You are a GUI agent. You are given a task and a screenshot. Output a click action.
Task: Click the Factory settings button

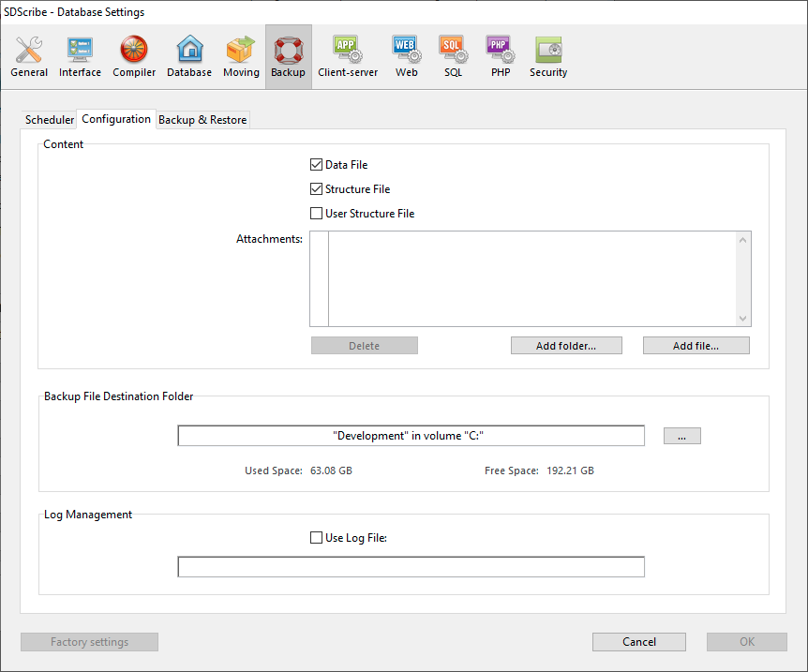coord(90,642)
